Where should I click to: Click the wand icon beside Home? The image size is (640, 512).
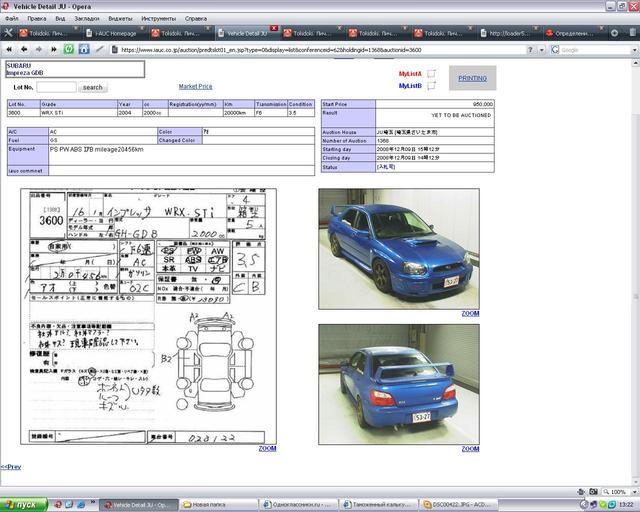[99, 49]
